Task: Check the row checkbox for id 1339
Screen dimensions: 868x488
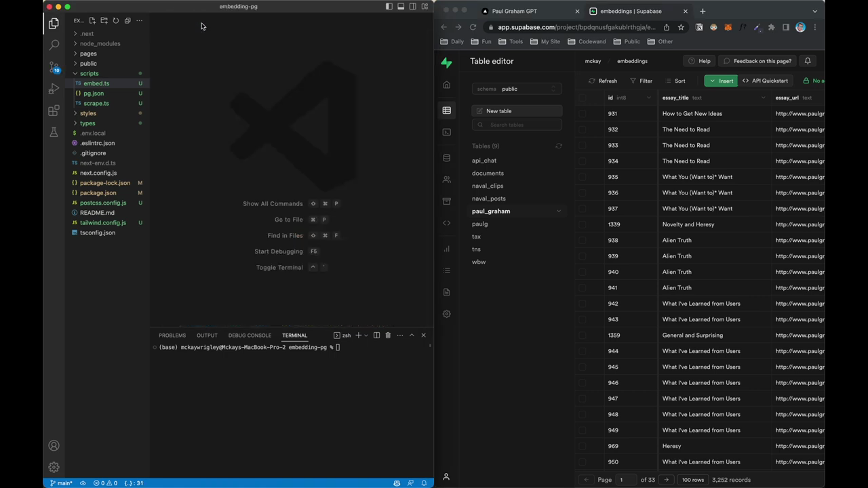Action: 583,224
